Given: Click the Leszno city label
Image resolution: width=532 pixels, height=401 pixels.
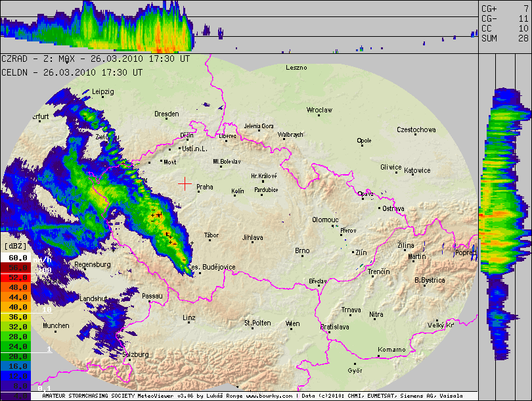Looking at the screenshot, I should click(296, 68).
